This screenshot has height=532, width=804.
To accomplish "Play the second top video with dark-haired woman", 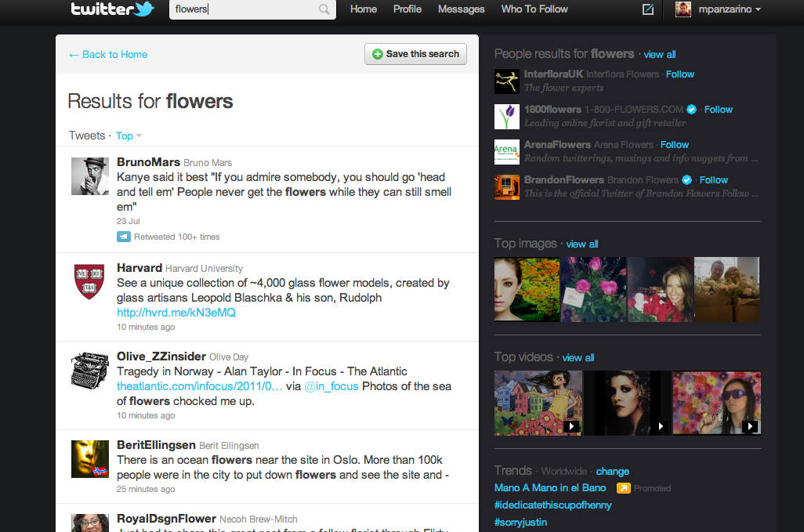I will [x=627, y=403].
